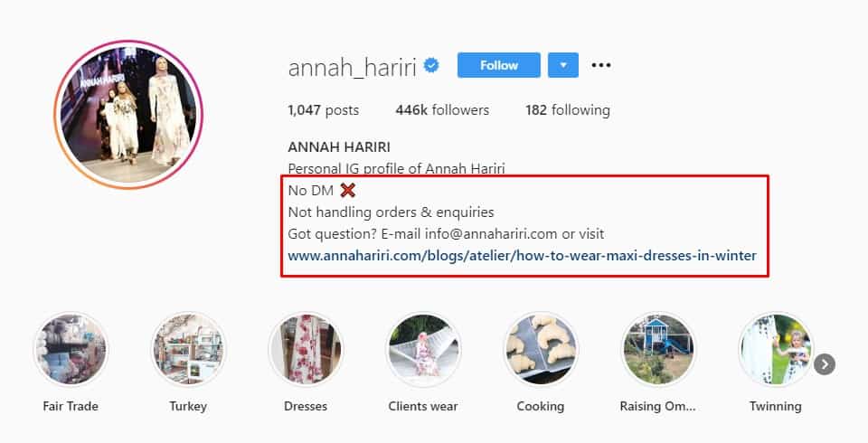Open the Cooking story highlight
Viewport: 868px width, 443px height.
point(541,350)
